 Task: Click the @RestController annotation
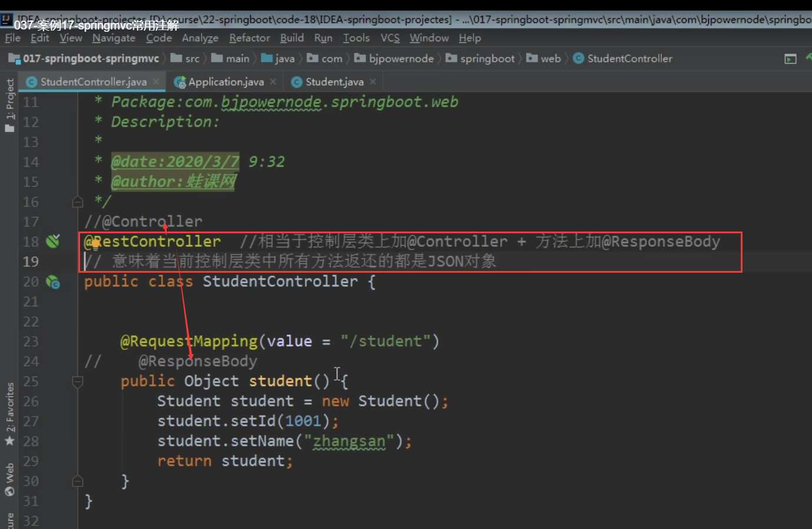point(153,242)
